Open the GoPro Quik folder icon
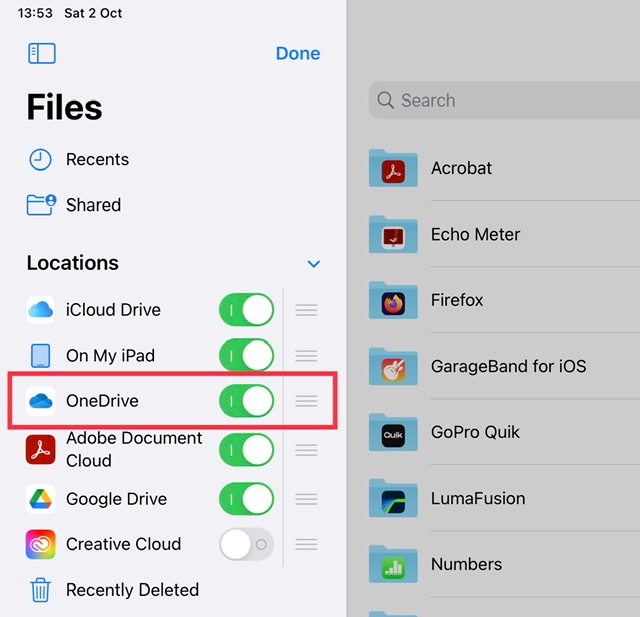 pyautogui.click(x=393, y=433)
